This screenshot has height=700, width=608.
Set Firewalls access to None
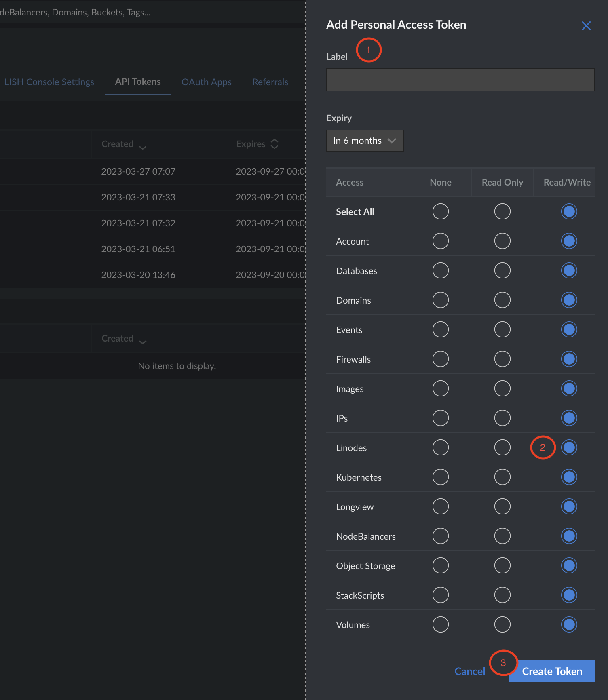[x=440, y=359]
